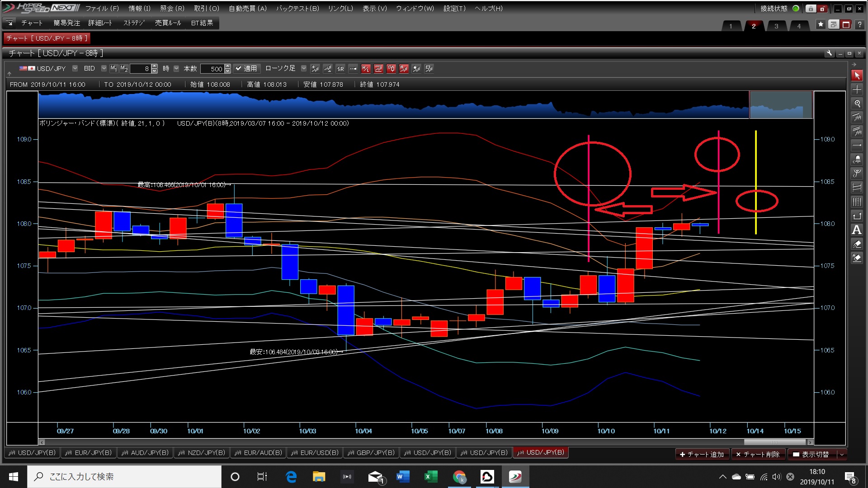Viewport: 868px width, 488px height.
Task: Select the crosshair cursor tool
Action: tap(857, 89)
